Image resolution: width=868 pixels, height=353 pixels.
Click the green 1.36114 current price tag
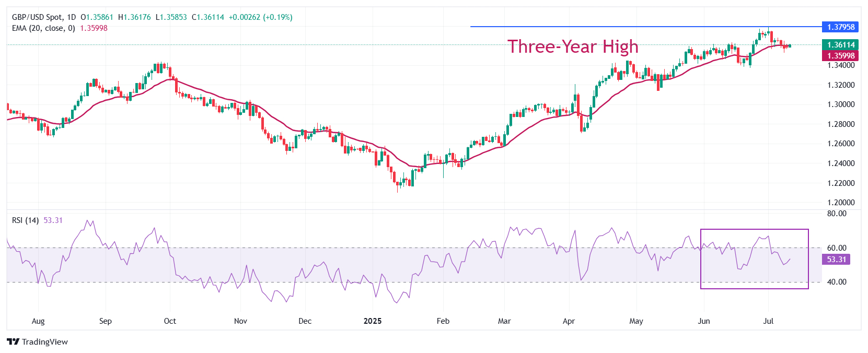(841, 45)
